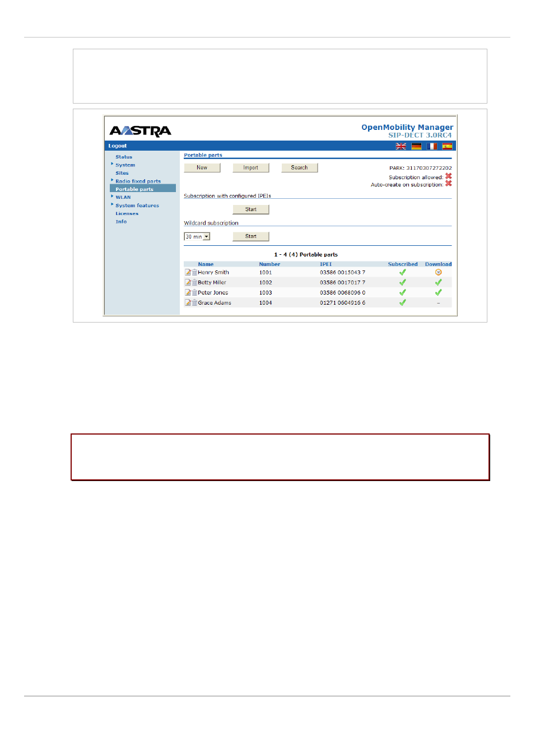The width and height of the screenshot is (535, 756).
Task: Select the name Betty Miller
Action: pos(212,283)
